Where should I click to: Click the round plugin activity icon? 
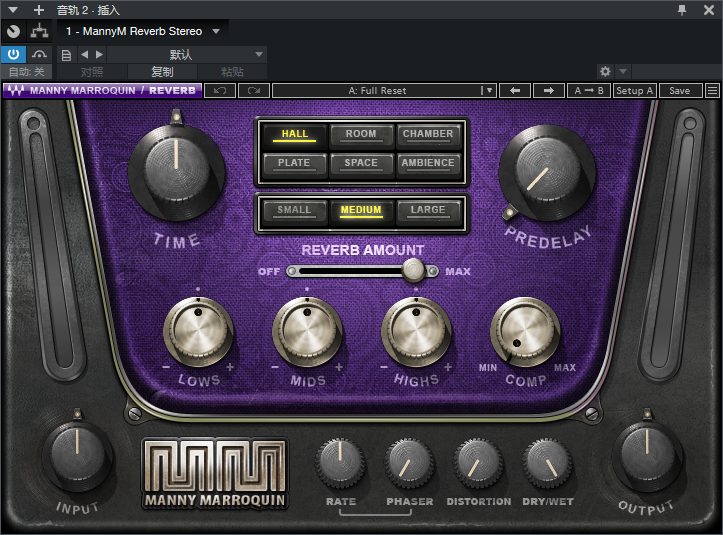[x=13, y=31]
